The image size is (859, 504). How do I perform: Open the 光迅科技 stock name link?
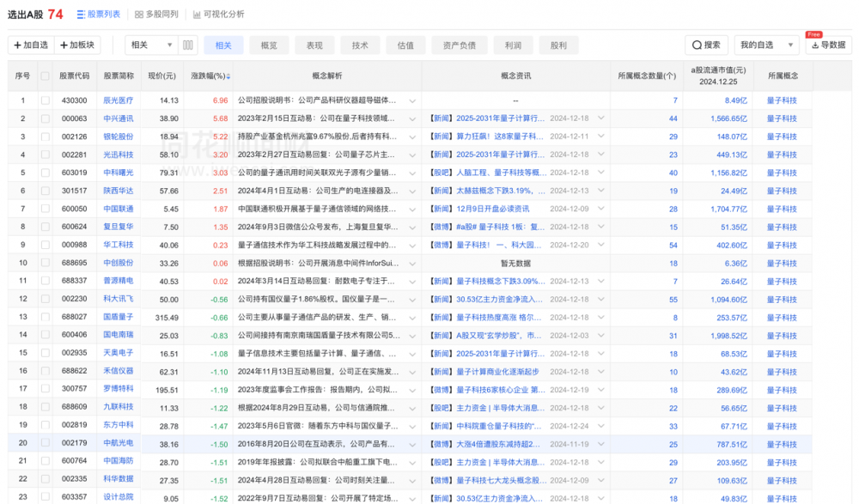[x=119, y=155]
